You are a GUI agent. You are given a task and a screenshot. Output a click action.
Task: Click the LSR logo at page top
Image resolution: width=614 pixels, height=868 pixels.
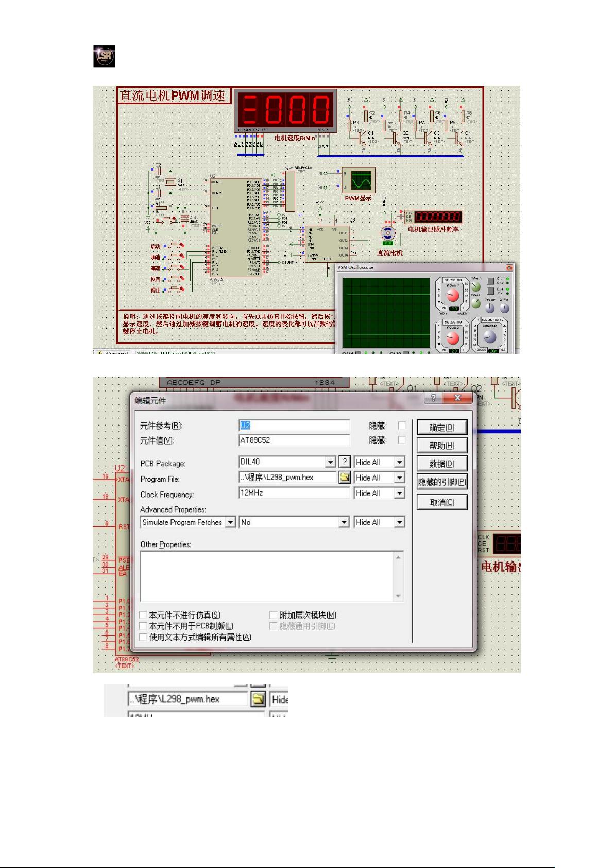(x=104, y=57)
